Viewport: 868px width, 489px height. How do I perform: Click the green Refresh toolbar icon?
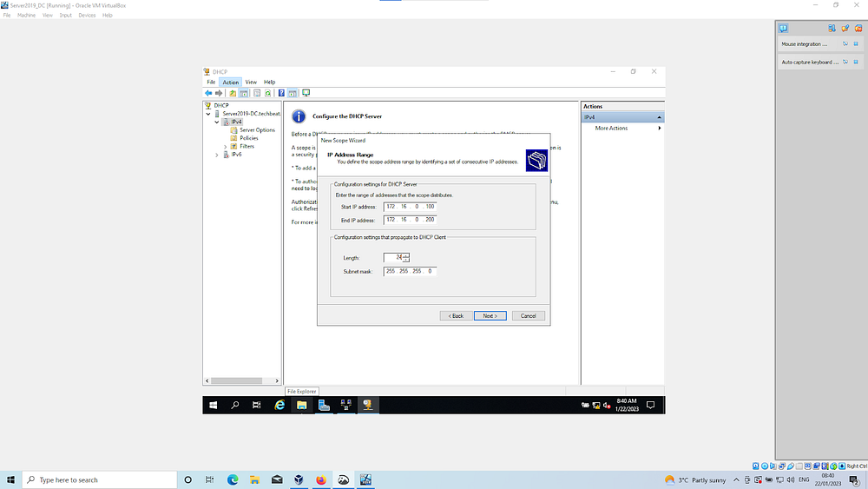[x=268, y=93]
